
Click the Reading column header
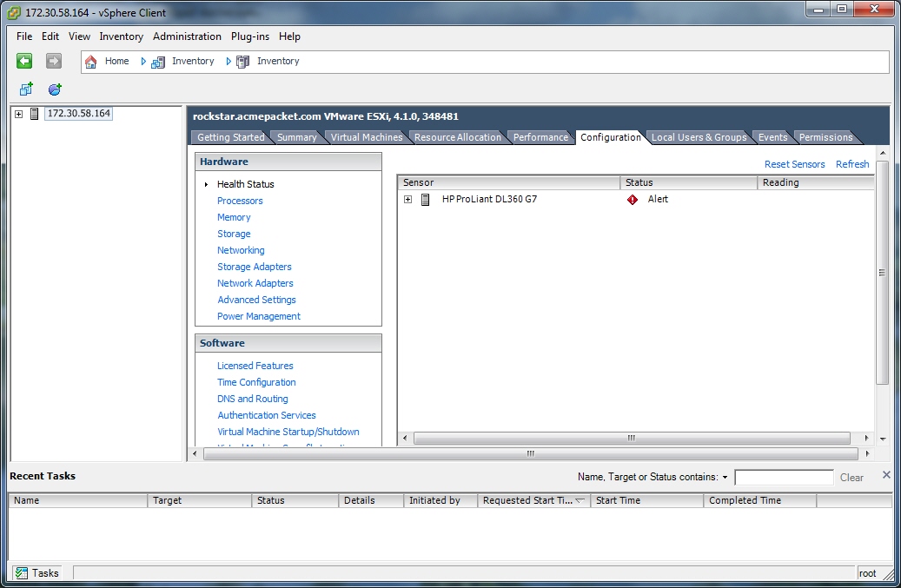pyautogui.click(x=816, y=182)
